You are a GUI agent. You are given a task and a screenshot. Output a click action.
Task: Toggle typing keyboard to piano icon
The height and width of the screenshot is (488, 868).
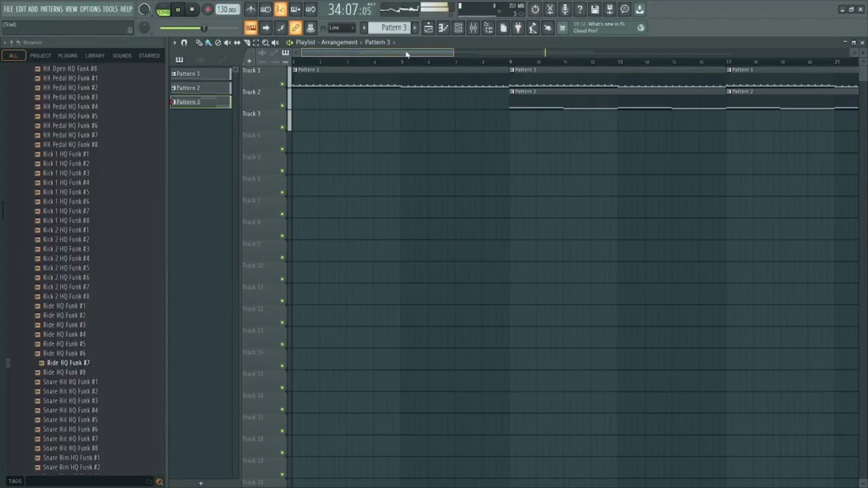coord(251,28)
